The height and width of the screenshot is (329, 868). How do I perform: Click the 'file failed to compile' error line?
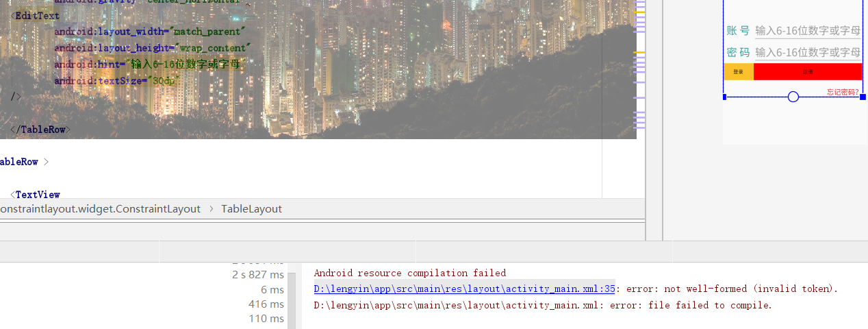pyautogui.click(x=543, y=305)
